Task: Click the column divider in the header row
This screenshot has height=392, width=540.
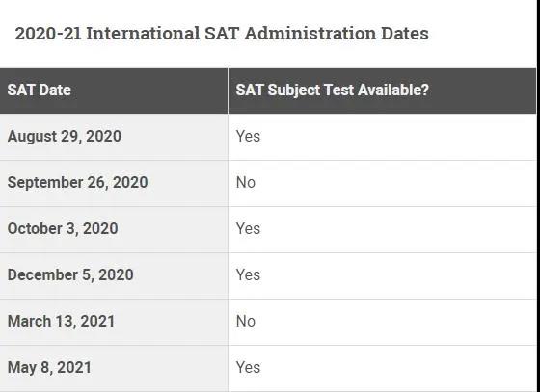Action: click(x=228, y=91)
